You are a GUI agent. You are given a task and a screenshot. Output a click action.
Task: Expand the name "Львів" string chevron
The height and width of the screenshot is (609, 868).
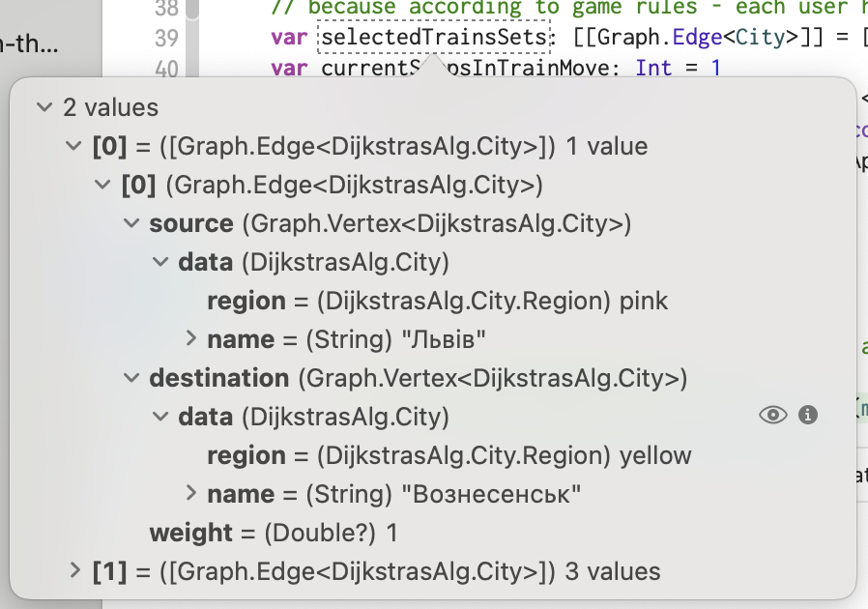191,339
